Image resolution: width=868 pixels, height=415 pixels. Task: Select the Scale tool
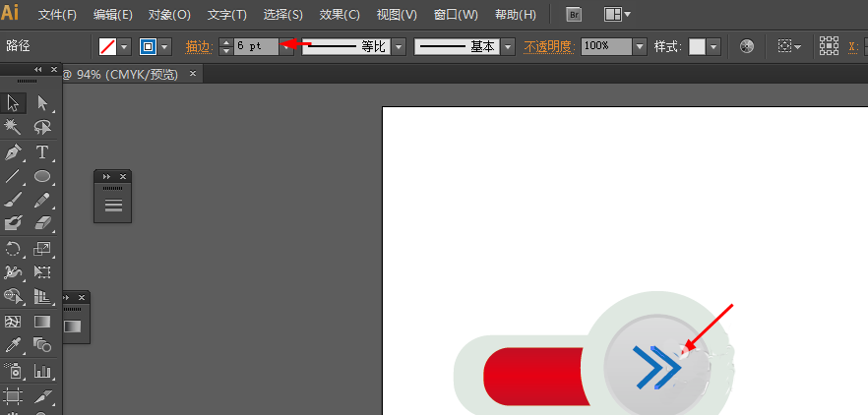[x=42, y=249]
